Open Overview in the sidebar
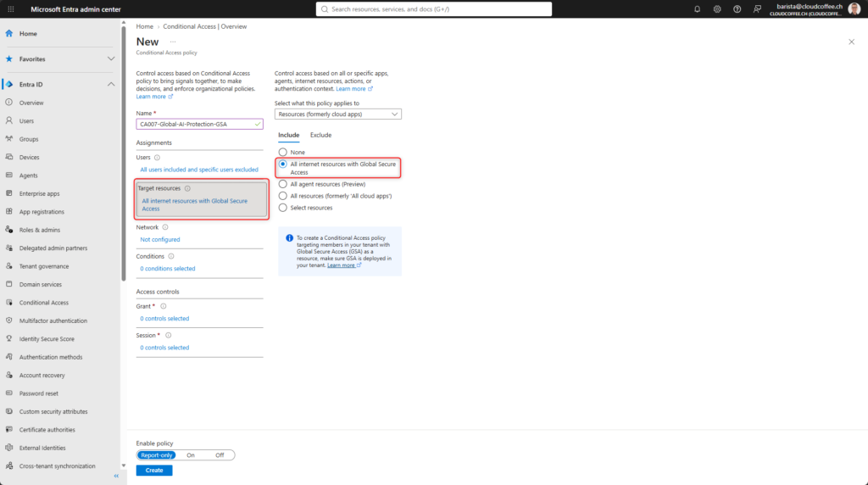 coord(31,103)
